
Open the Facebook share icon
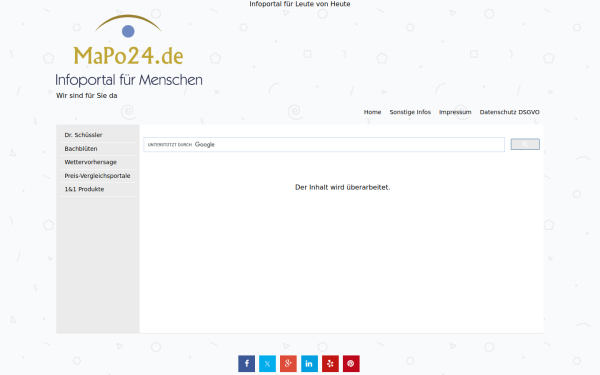coord(246,364)
